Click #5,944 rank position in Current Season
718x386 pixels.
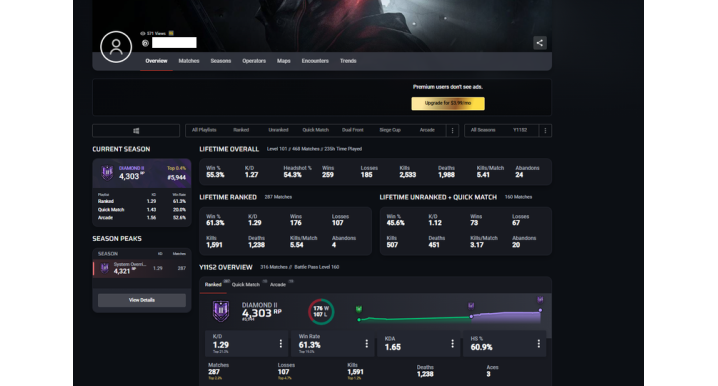coord(176,177)
